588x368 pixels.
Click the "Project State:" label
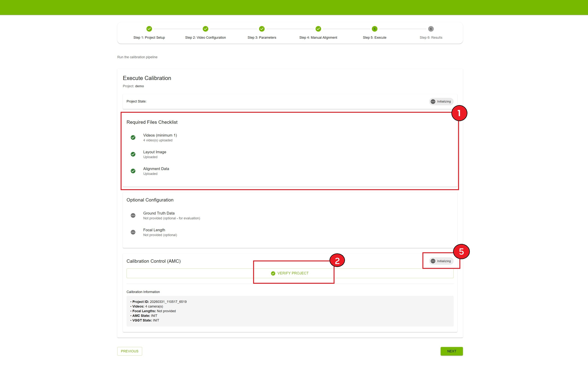(136, 102)
